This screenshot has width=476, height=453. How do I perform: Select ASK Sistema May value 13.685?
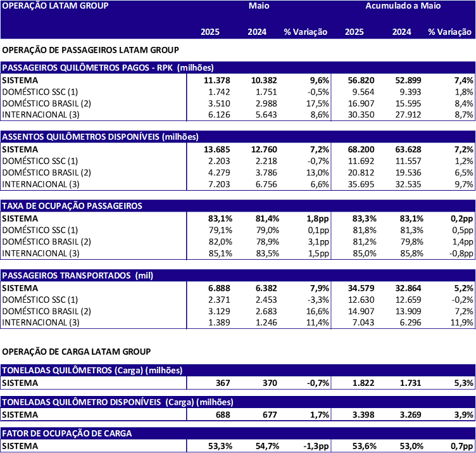pos(217,150)
